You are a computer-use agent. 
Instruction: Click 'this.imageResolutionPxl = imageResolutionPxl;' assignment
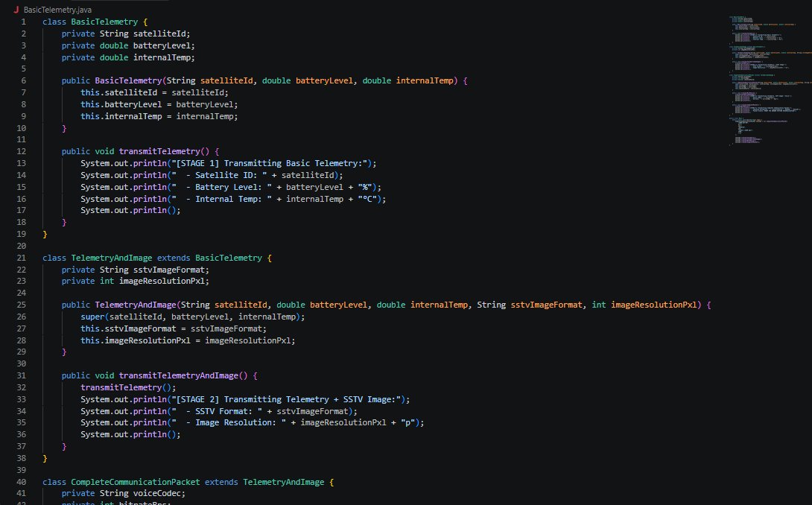coord(188,340)
